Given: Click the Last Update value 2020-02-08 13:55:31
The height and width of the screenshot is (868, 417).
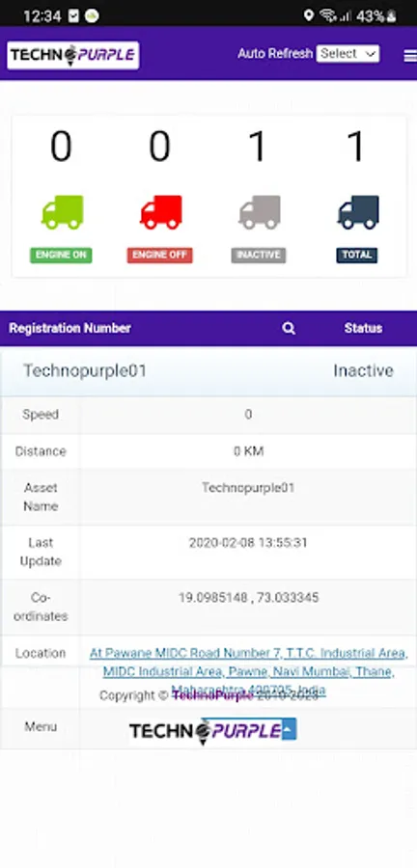Looking at the screenshot, I should click(x=248, y=542).
